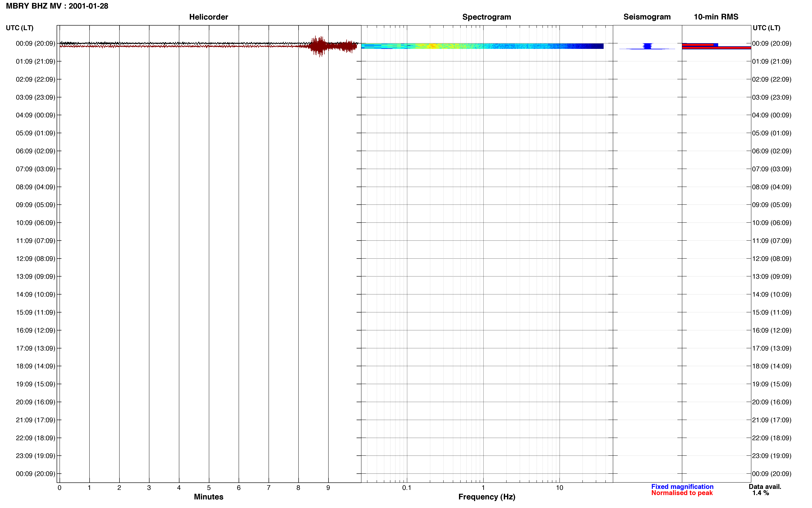Click the 'Normalised to peak' legend entry

point(682,493)
